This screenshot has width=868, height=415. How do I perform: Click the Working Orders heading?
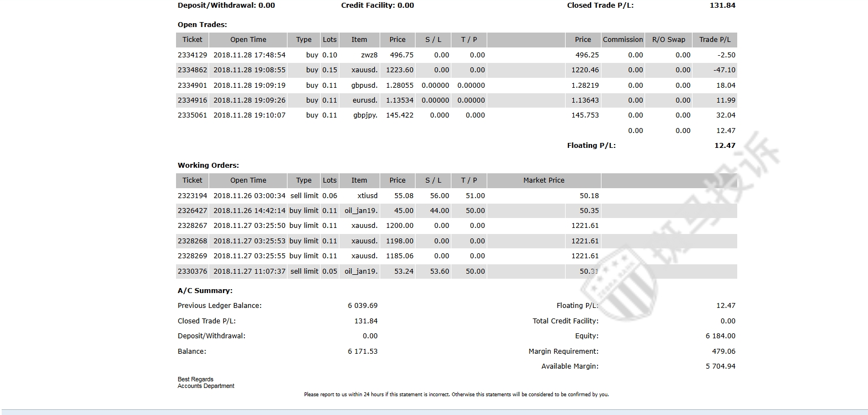(208, 166)
